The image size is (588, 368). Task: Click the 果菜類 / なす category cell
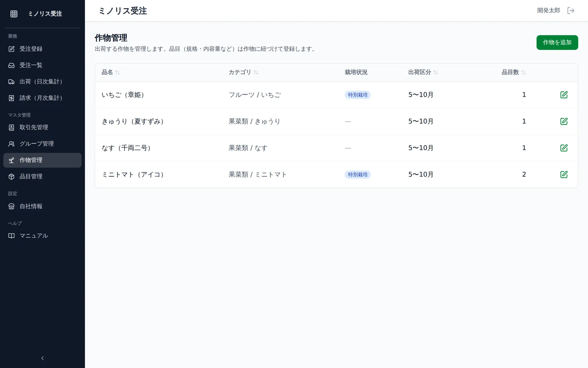pos(248,148)
